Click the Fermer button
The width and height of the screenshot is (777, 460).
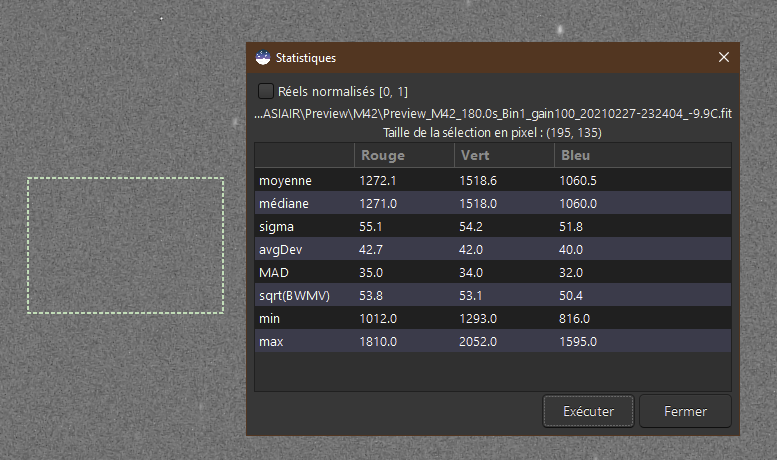click(685, 411)
